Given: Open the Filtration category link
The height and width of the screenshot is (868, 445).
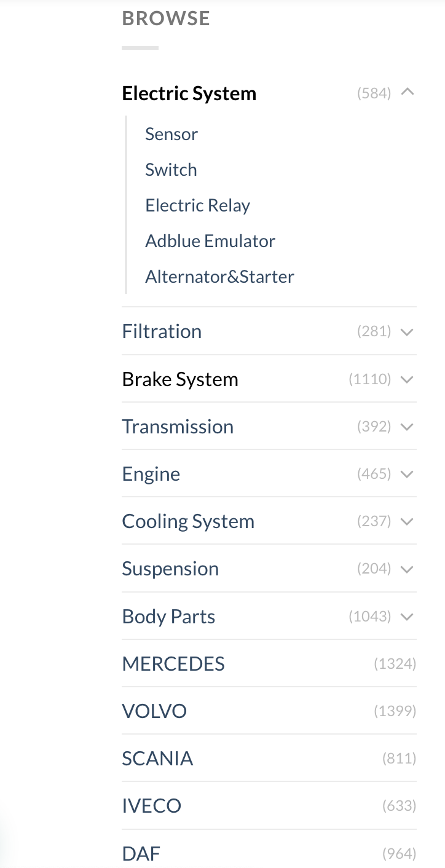Looking at the screenshot, I should point(162,331).
